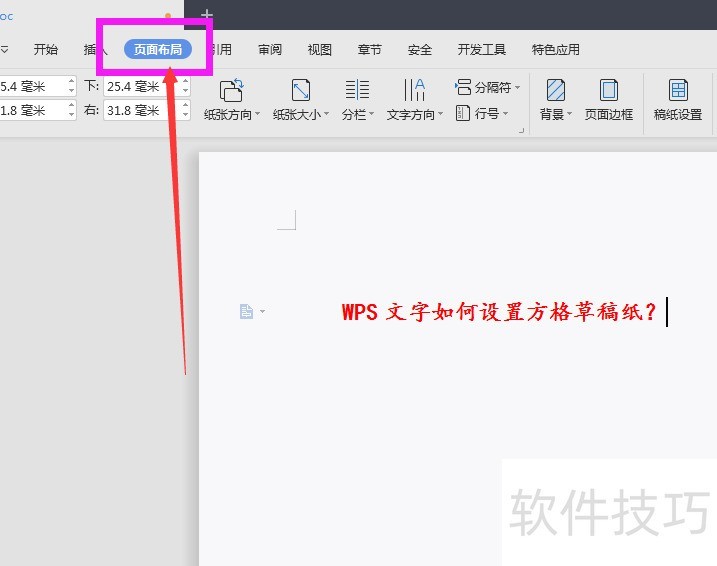Switch to the 安全 tab
Viewport: 717px width, 566px height.
[420, 49]
